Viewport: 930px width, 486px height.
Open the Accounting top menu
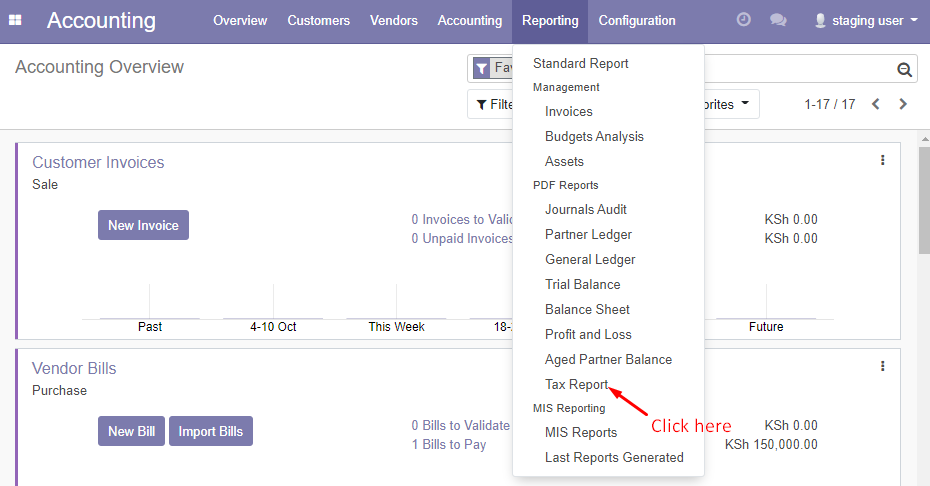470,21
